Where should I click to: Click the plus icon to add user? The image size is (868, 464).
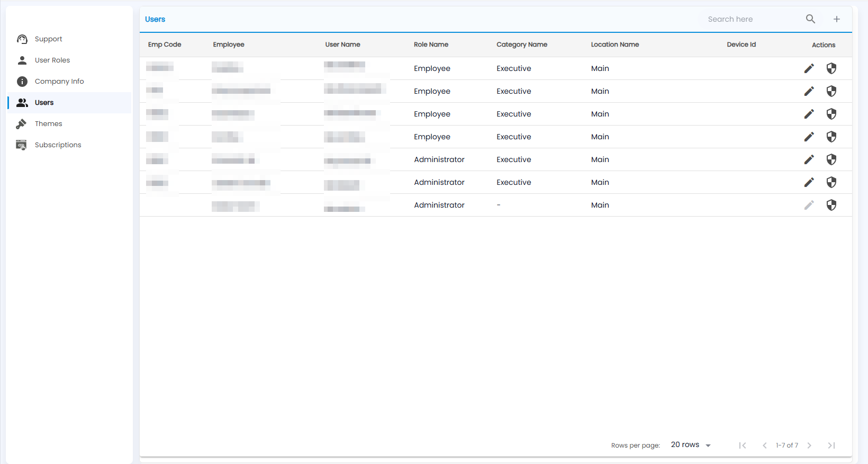(837, 19)
